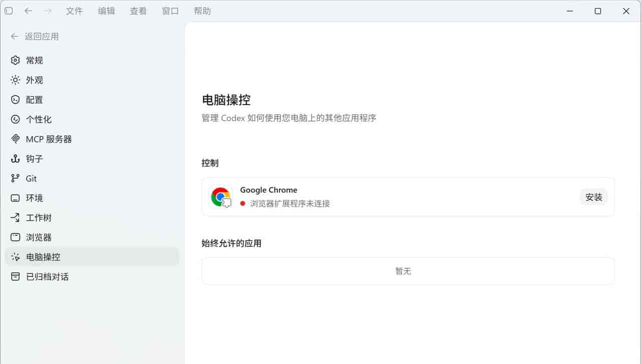Maximize the settings window

coord(597,11)
